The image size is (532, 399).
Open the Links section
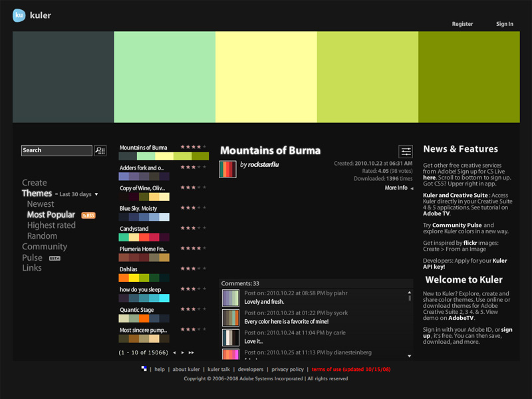click(x=32, y=268)
